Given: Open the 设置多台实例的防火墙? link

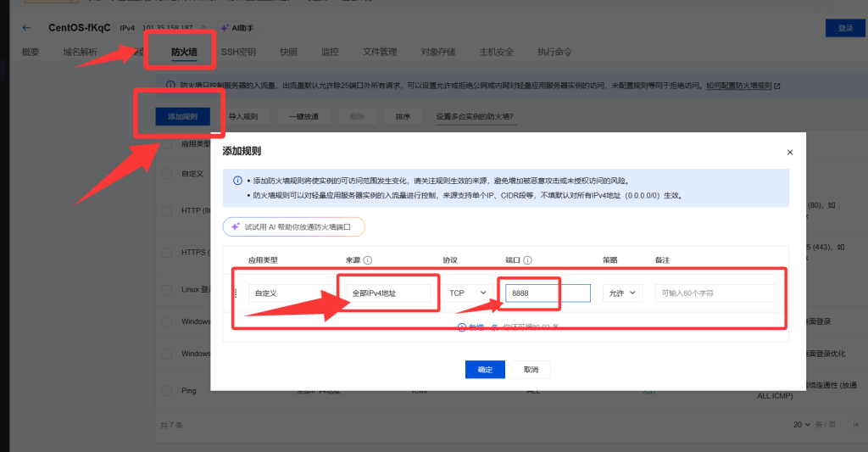Looking at the screenshot, I should pyautogui.click(x=475, y=116).
